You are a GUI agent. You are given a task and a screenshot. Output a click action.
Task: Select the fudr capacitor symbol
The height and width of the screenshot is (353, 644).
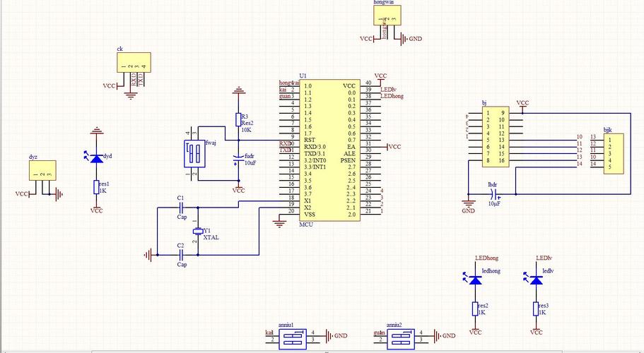(x=238, y=157)
